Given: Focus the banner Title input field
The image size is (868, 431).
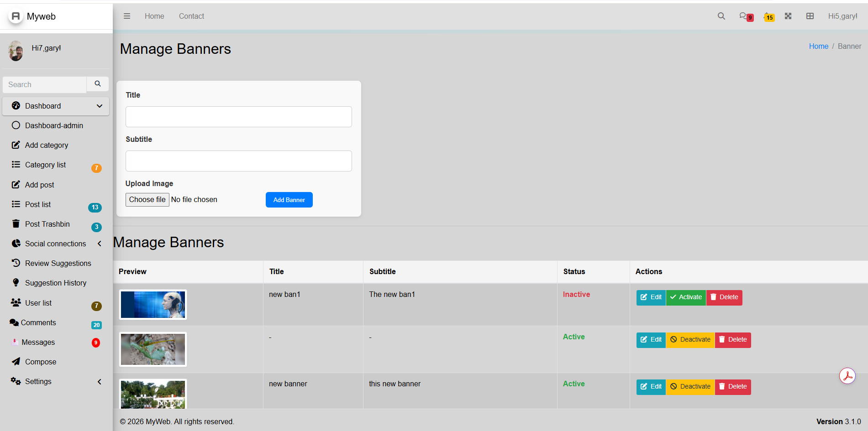Looking at the screenshot, I should click(239, 117).
